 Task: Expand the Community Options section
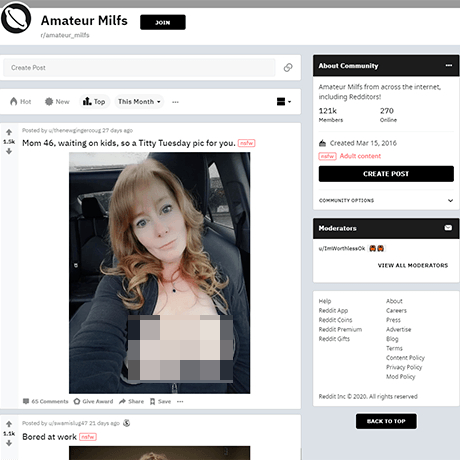(386, 200)
